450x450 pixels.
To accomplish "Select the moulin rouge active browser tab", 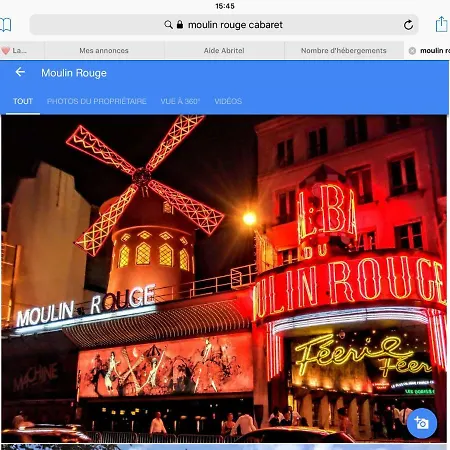I will 427,51.
